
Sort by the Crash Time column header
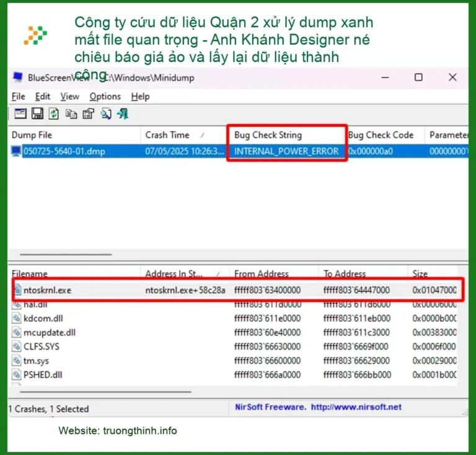click(x=185, y=135)
